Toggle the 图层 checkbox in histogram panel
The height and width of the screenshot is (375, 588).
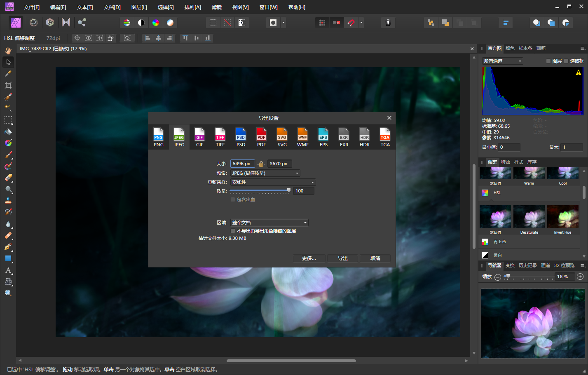click(548, 61)
